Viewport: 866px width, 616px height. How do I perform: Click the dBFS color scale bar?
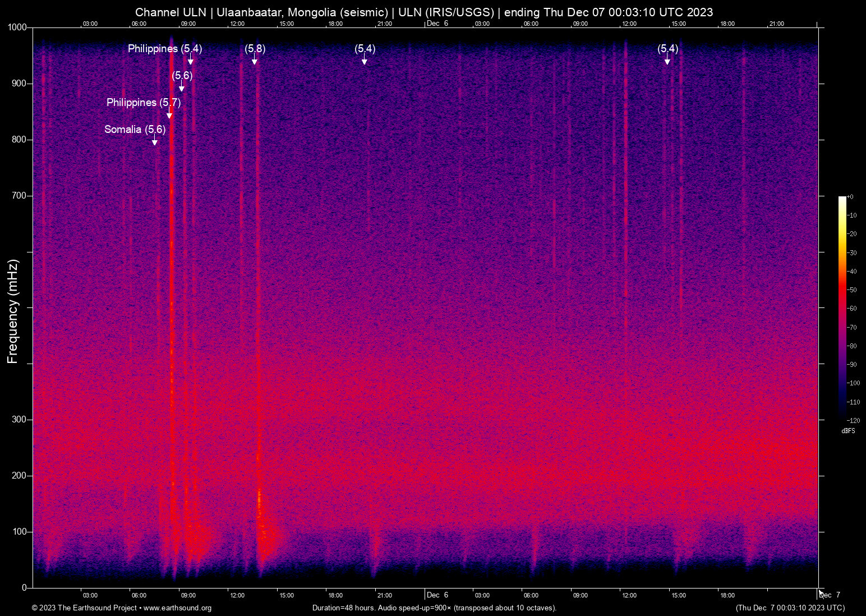842,308
